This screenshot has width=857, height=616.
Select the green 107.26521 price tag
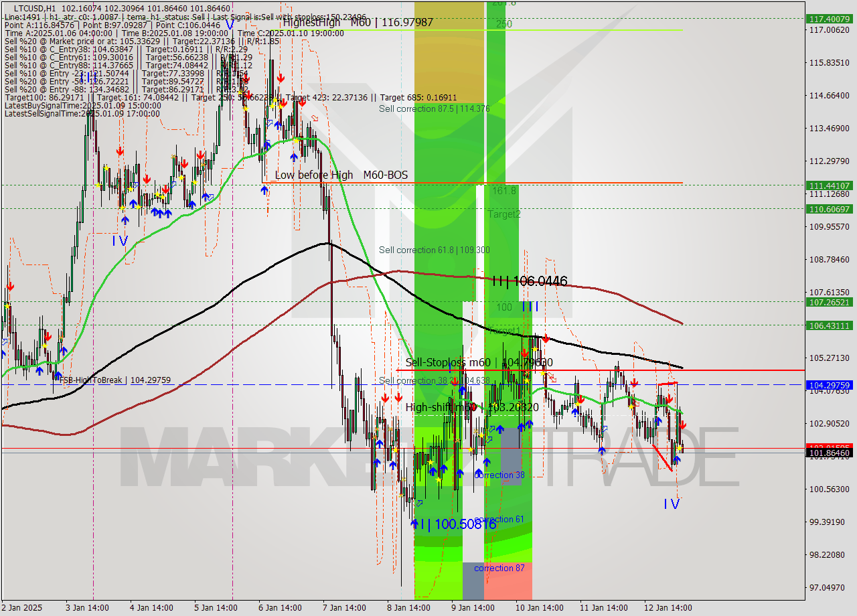pos(830,302)
